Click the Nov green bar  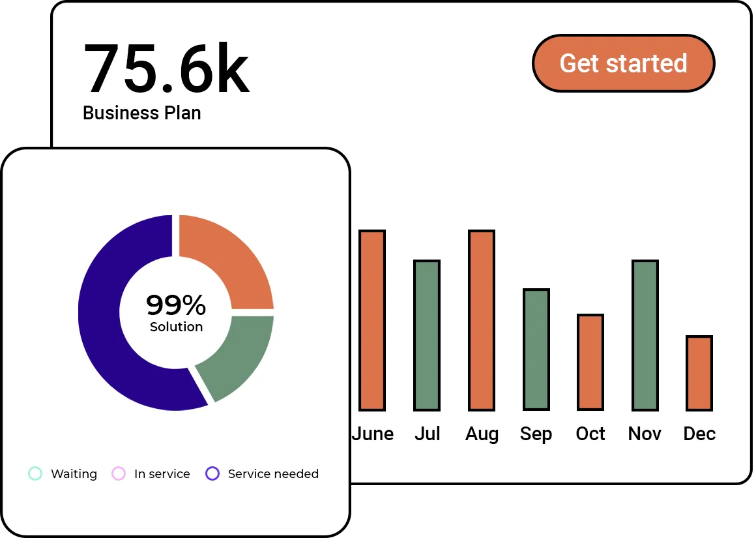click(x=645, y=335)
